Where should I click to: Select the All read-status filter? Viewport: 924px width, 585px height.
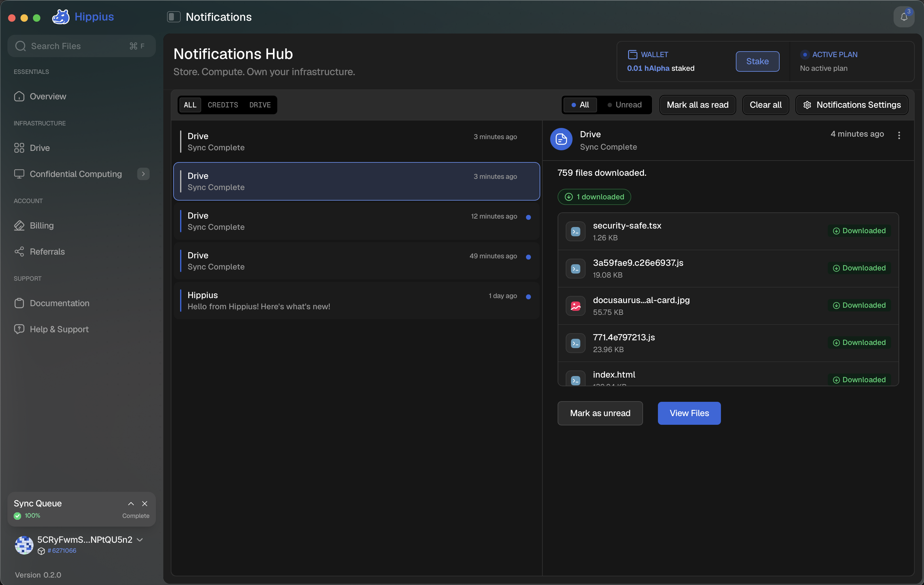pyautogui.click(x=580, y=105)
